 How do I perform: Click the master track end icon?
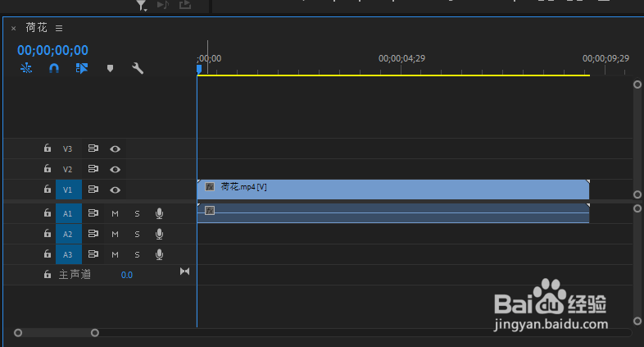(184, 272)
